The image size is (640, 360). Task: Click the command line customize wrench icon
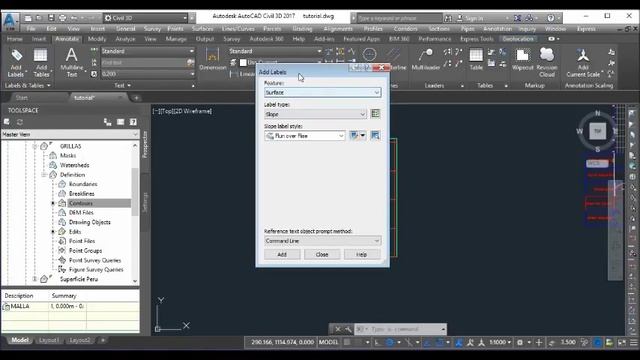[348, 329]
